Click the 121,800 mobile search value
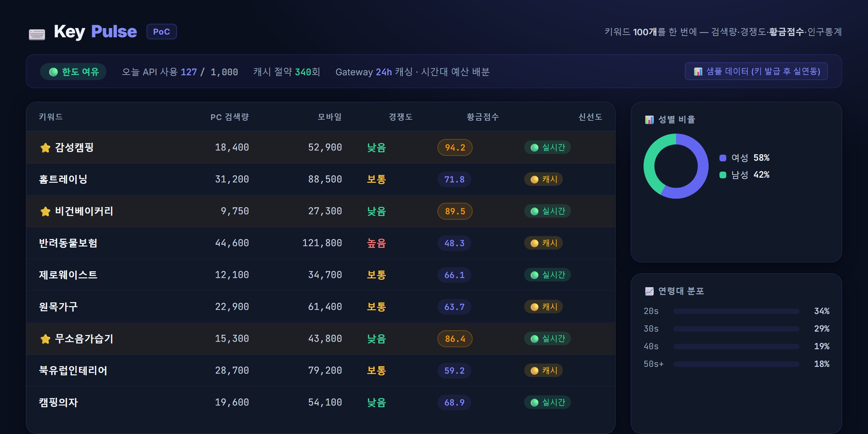 pos(322,243)
